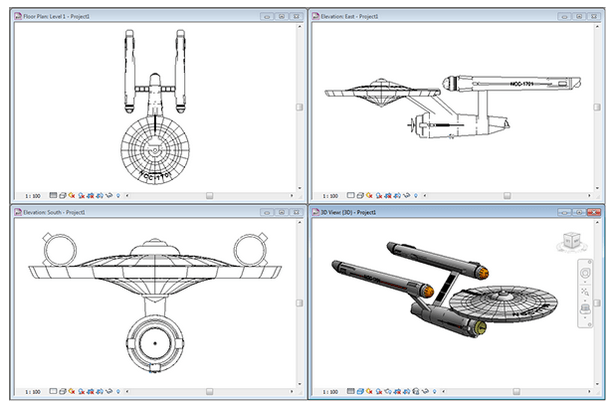Click zoom tool on 3D navigation bar
613x410 pixels.
click(587, 290)
